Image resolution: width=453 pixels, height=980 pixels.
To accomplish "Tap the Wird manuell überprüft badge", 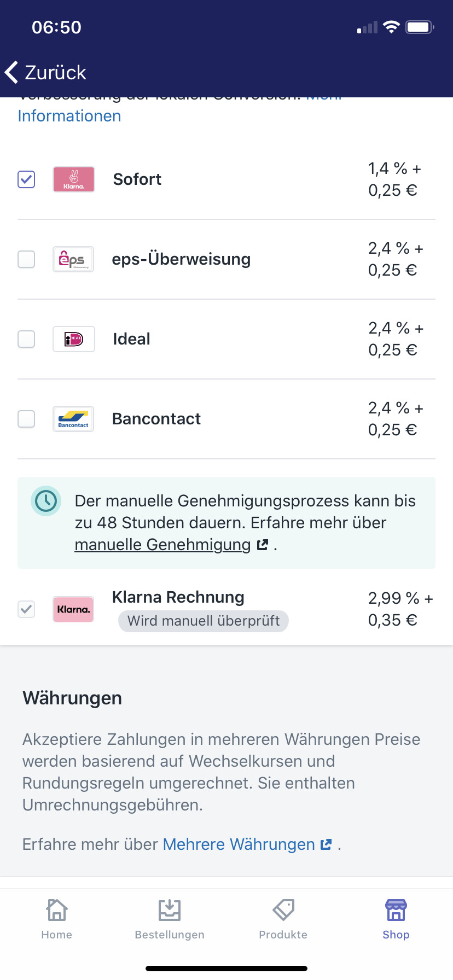I will click(x=204, y=621).
